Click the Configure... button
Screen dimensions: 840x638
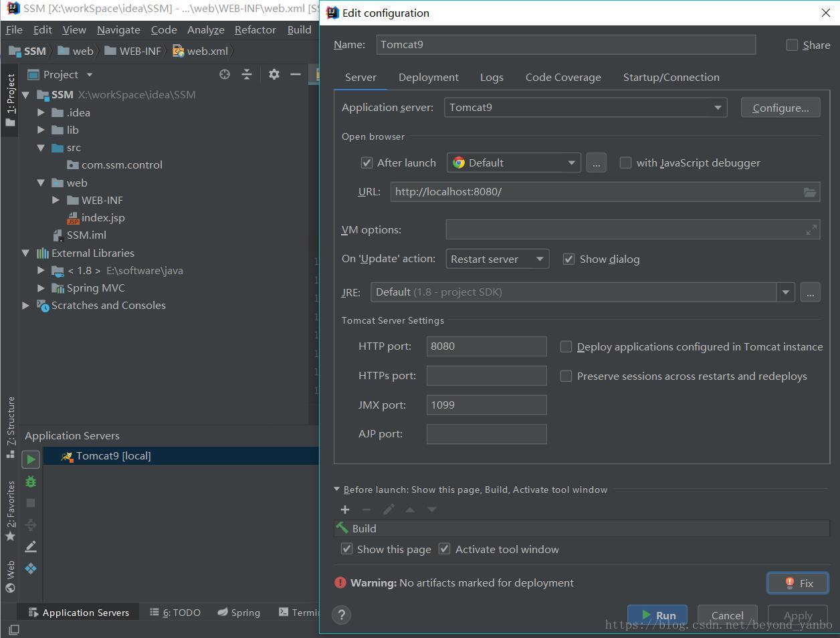pyautogui.click(x=780, y=108)
